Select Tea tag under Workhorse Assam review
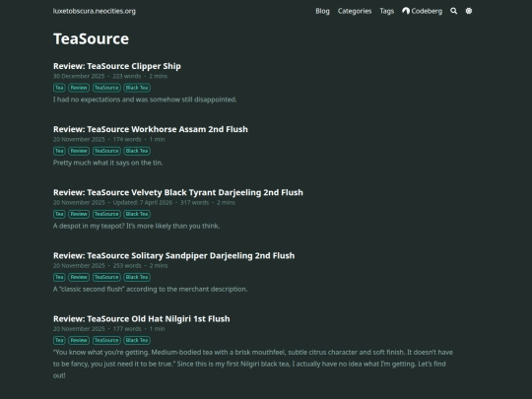The image size is (532, 399). pos(59,151)
